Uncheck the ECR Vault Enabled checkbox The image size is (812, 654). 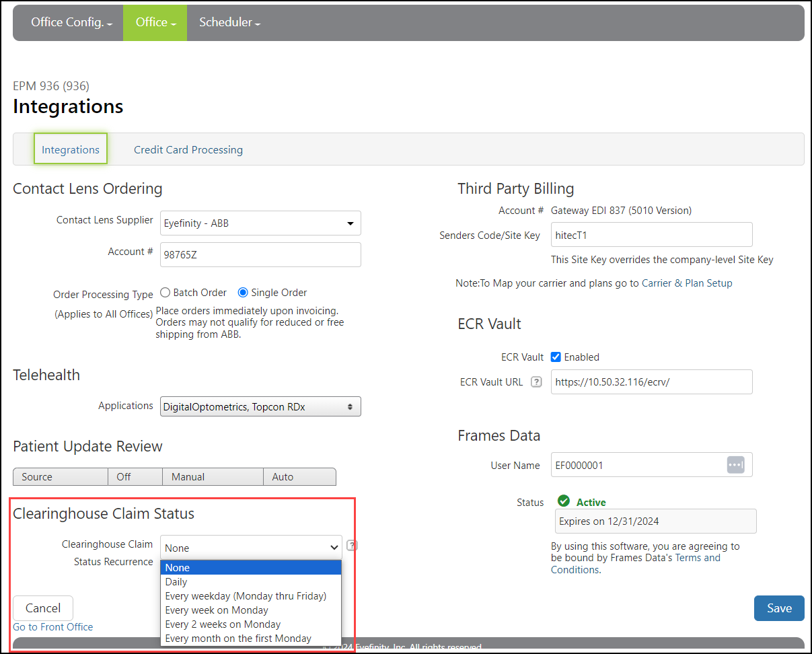tap(556, 357)
